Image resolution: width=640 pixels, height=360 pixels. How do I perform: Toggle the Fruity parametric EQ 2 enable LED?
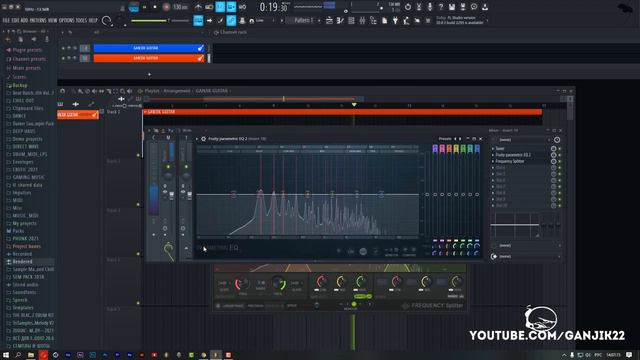[560, 155]
